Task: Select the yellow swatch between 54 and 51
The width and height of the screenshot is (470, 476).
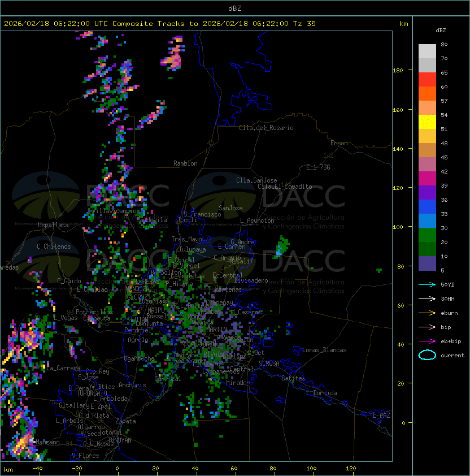Action: [427, 122]
